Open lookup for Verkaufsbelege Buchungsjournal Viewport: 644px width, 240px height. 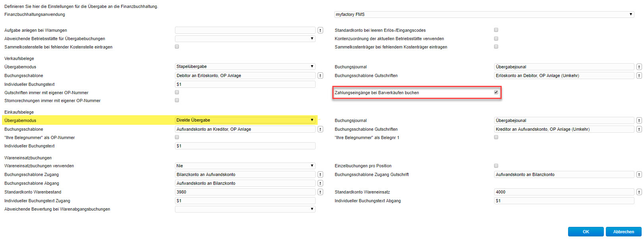(639, 67)
